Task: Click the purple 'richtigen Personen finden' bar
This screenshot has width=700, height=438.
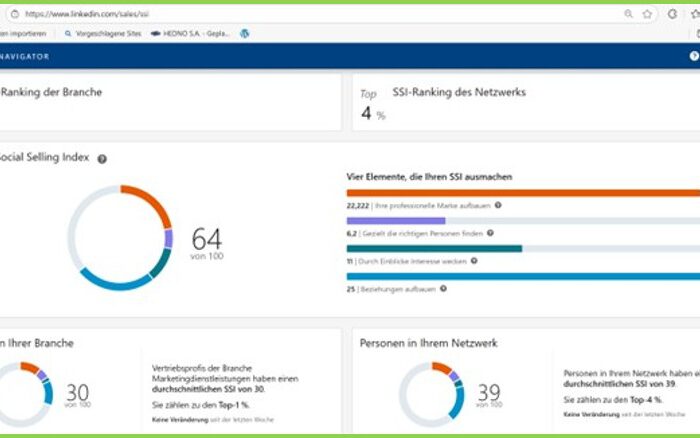Action: [x=395, y=221]
